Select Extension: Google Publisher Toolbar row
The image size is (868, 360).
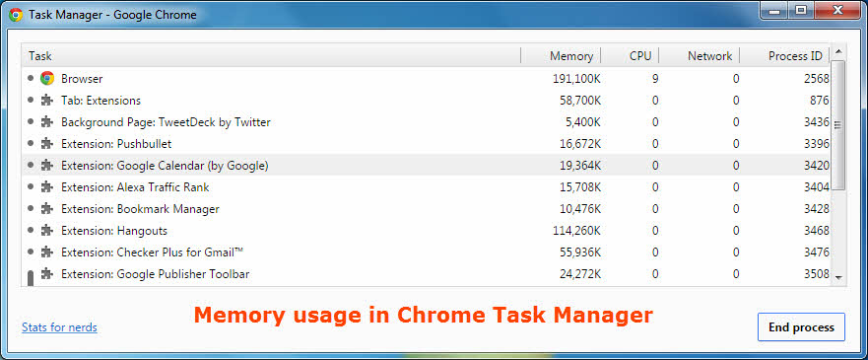pos(427,273)
